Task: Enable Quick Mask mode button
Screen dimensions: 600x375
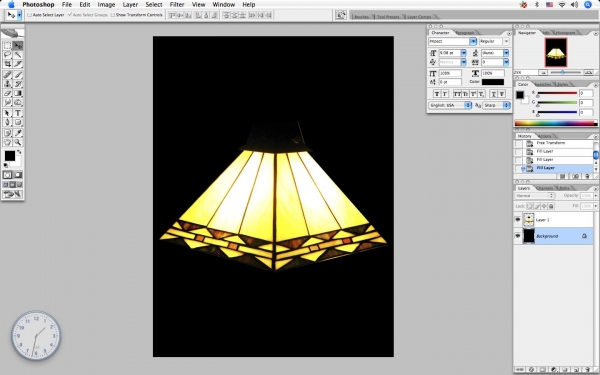Action: coord(18,175)
